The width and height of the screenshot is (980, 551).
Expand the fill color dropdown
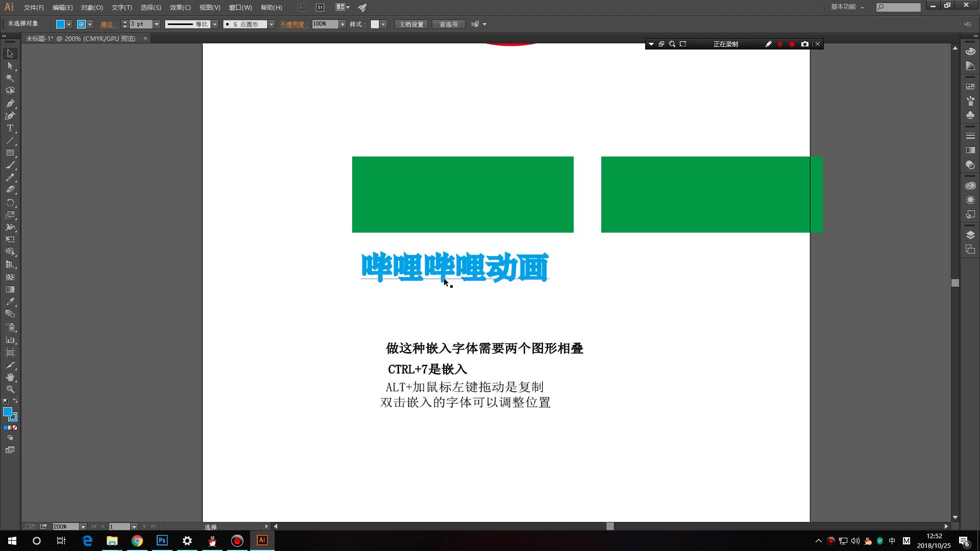(69, 24)
